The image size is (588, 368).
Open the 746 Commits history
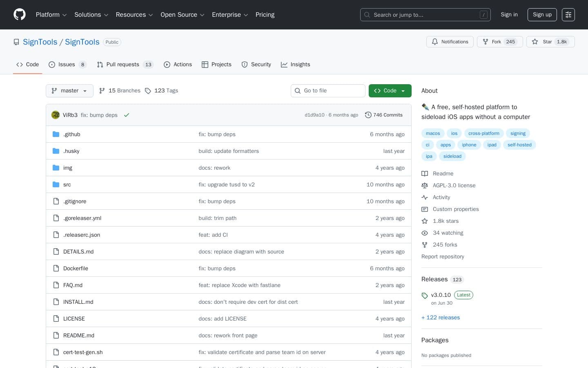pos(383,115)
